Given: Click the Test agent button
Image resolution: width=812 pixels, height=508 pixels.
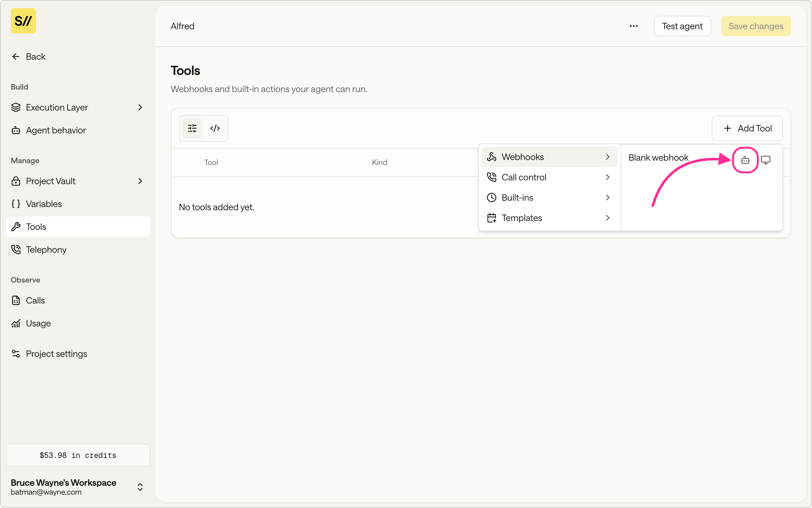Looking at the screenshot, I should point(682,26).
